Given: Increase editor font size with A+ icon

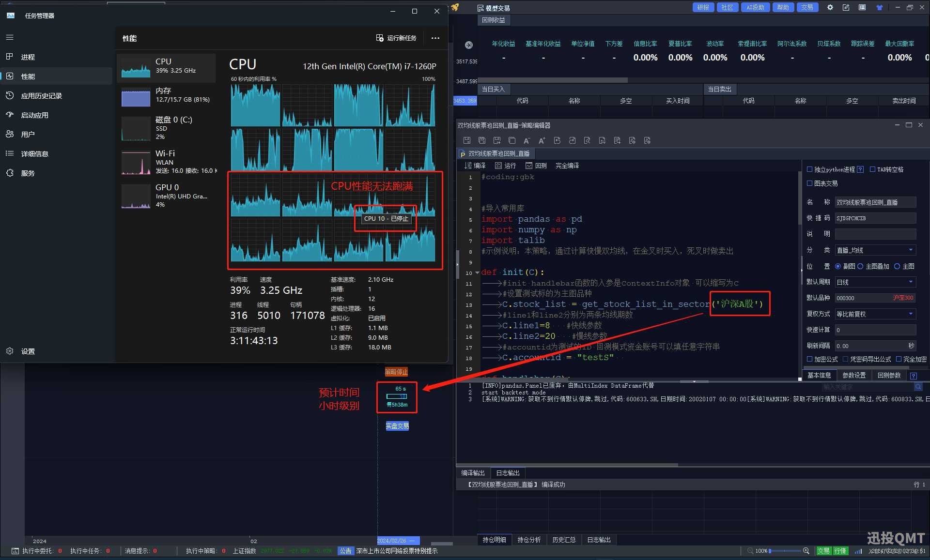Looking at the screenshot, I should pos(542,140).
